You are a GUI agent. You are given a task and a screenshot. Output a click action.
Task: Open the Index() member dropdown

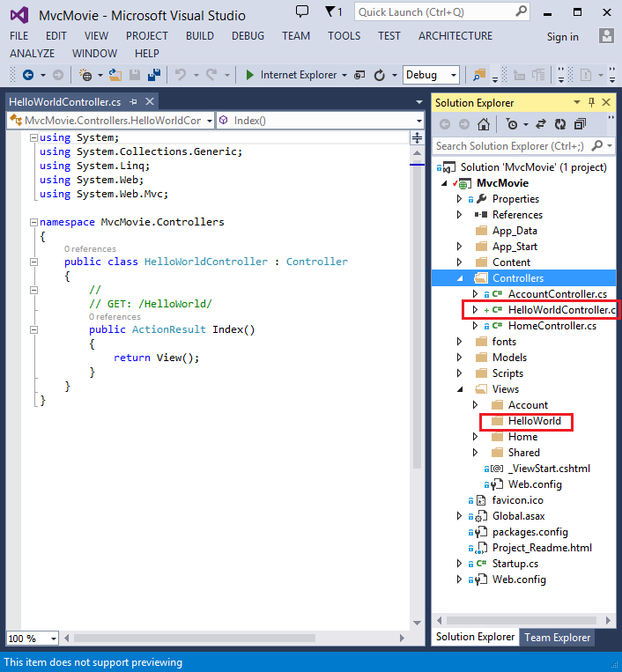point(321,121)
